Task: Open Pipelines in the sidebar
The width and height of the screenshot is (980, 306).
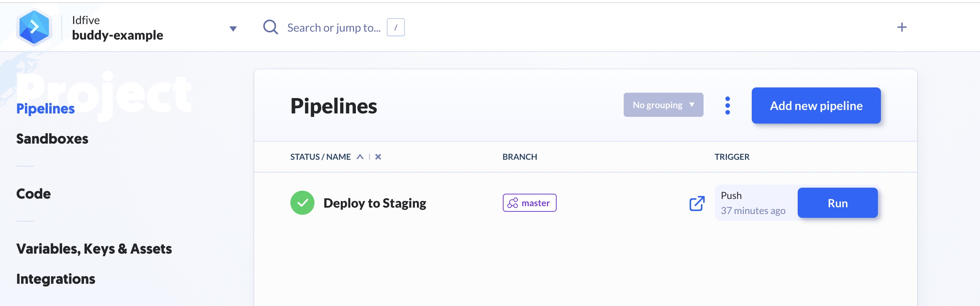Action: [45, 109]
